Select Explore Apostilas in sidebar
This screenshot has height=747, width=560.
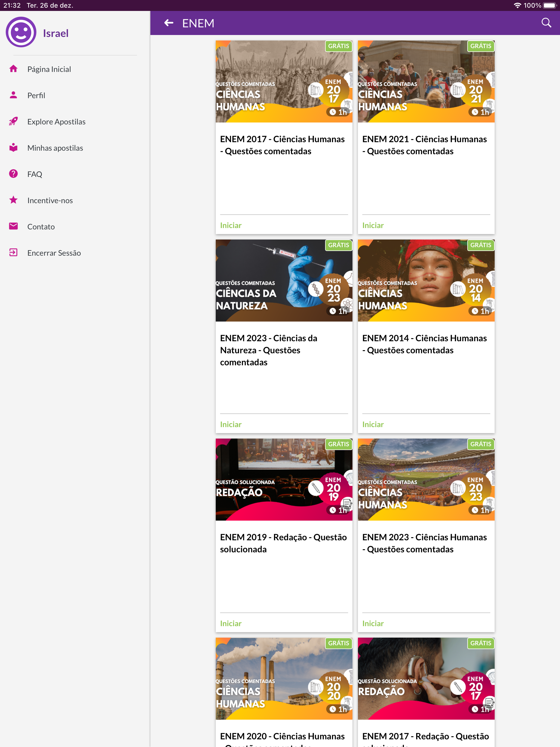point(75,122)
